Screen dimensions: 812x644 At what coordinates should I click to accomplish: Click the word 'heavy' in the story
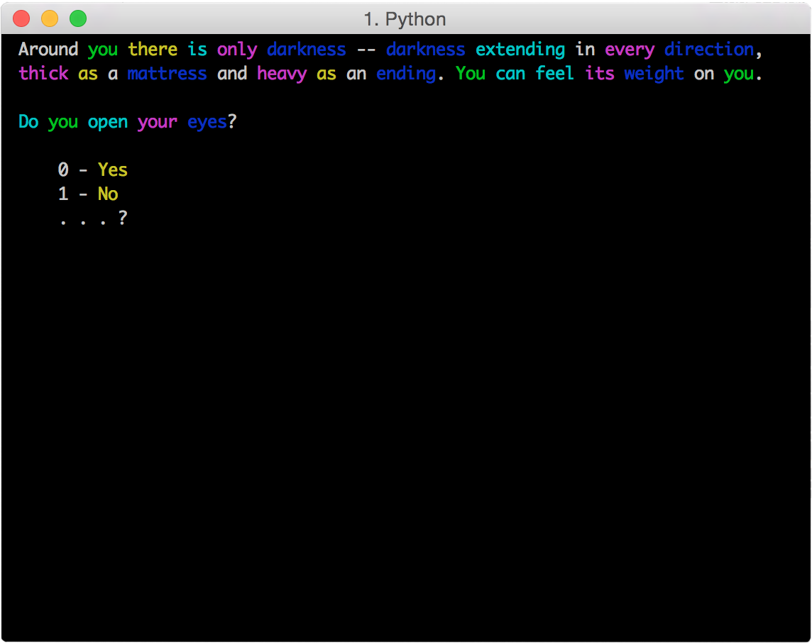coord(282,74)
